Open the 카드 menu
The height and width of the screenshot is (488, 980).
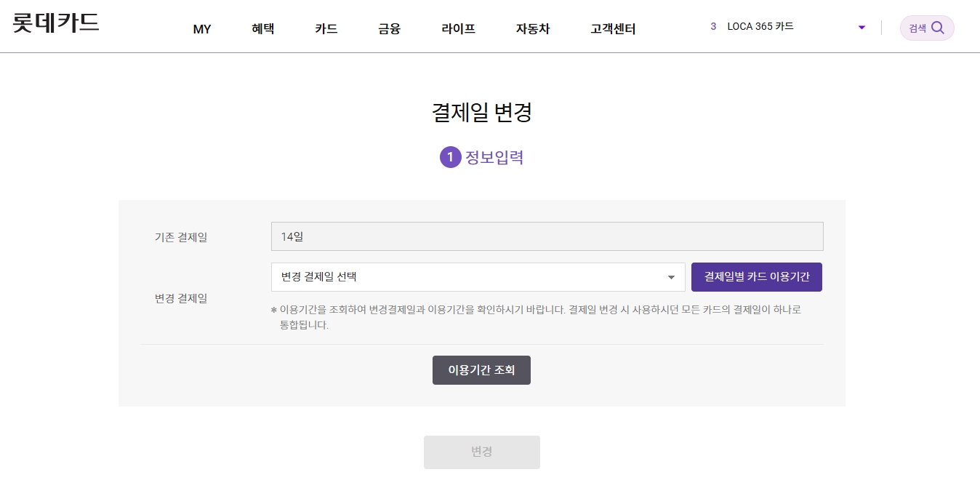point(326,29)
